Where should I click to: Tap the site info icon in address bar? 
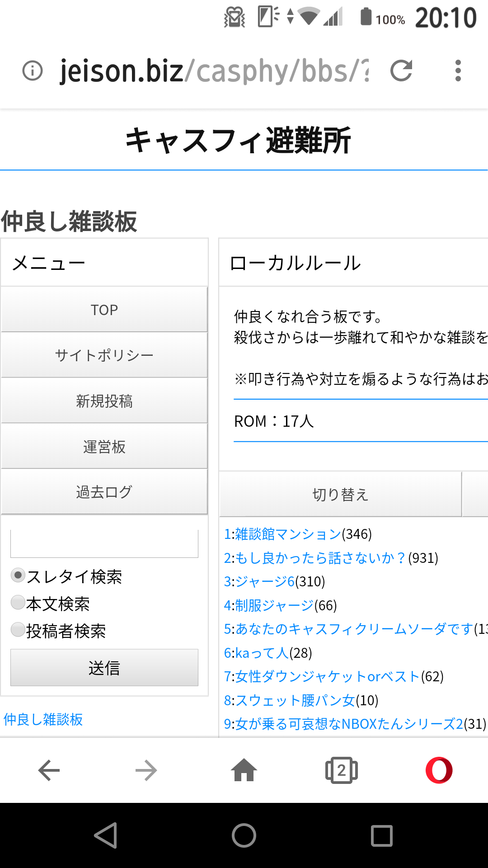pos(33,71)
